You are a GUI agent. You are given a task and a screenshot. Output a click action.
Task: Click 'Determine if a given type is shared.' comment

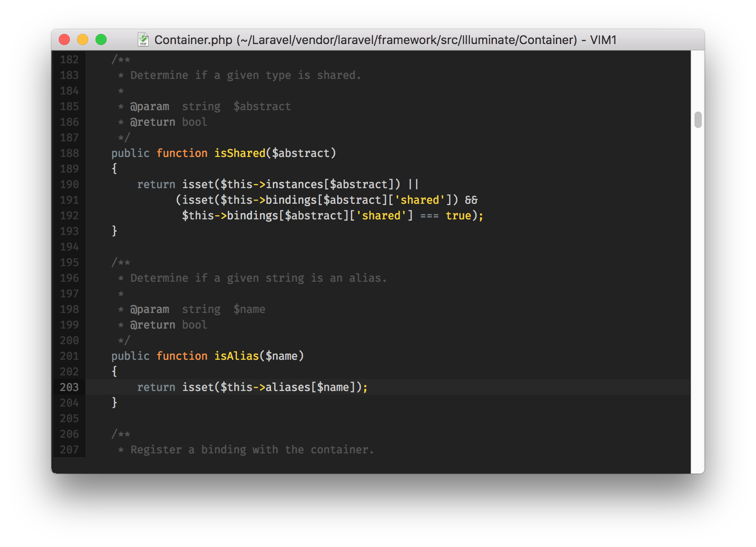click(x=246, y=75)
